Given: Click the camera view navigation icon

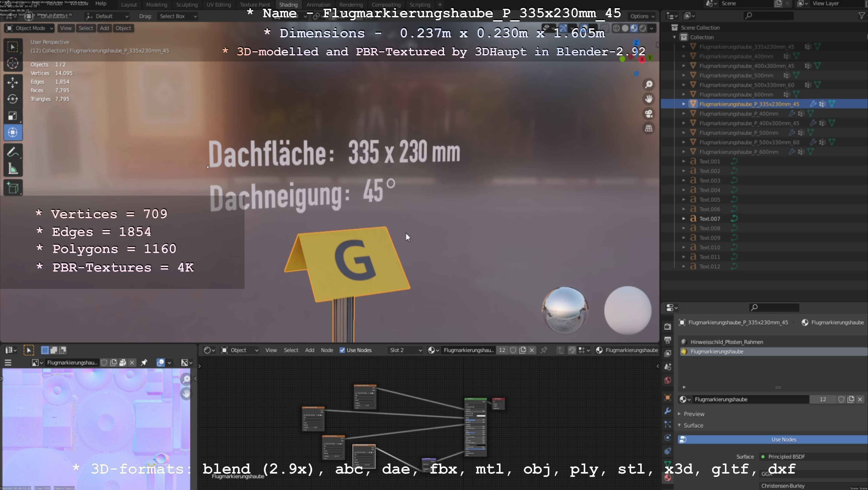Looking at the screenshot, I should tap(649, 114).
